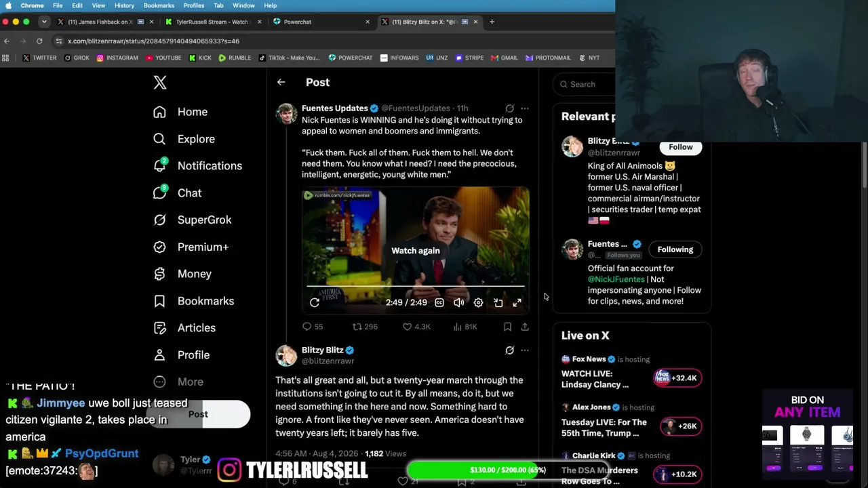Open the Bookmarks menu in the menu bar

click(x=159, y=5)
